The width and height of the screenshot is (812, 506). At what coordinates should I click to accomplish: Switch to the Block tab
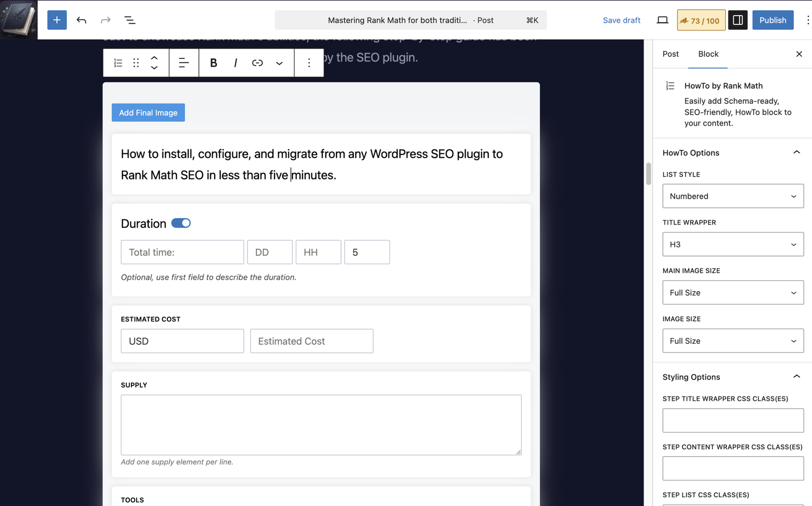click(708, 54)
